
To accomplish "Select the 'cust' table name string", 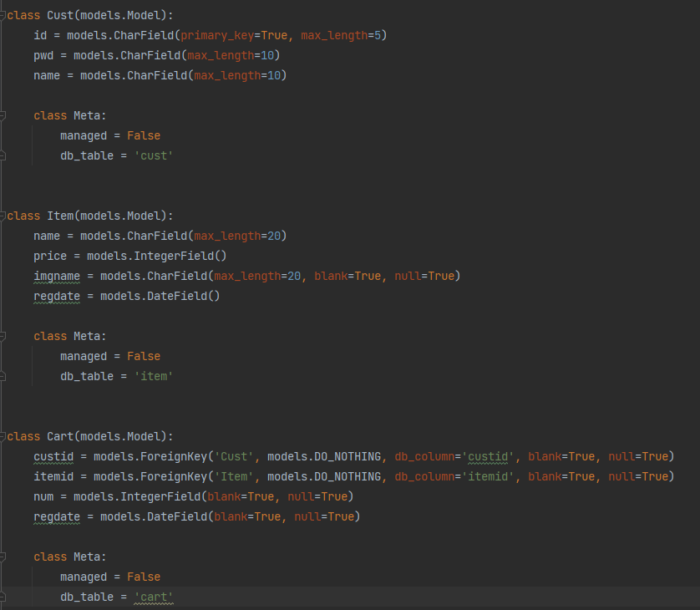I will (154, 156).
